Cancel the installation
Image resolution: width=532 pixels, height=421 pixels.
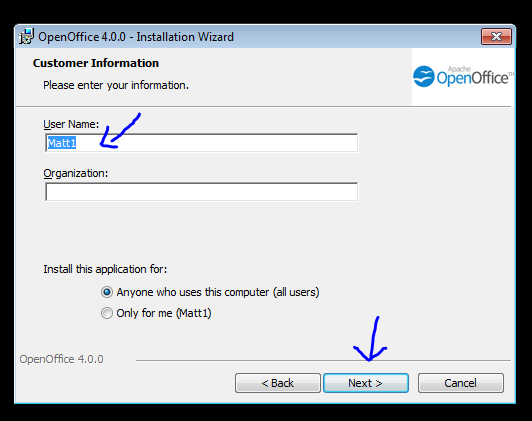[461, 383]
